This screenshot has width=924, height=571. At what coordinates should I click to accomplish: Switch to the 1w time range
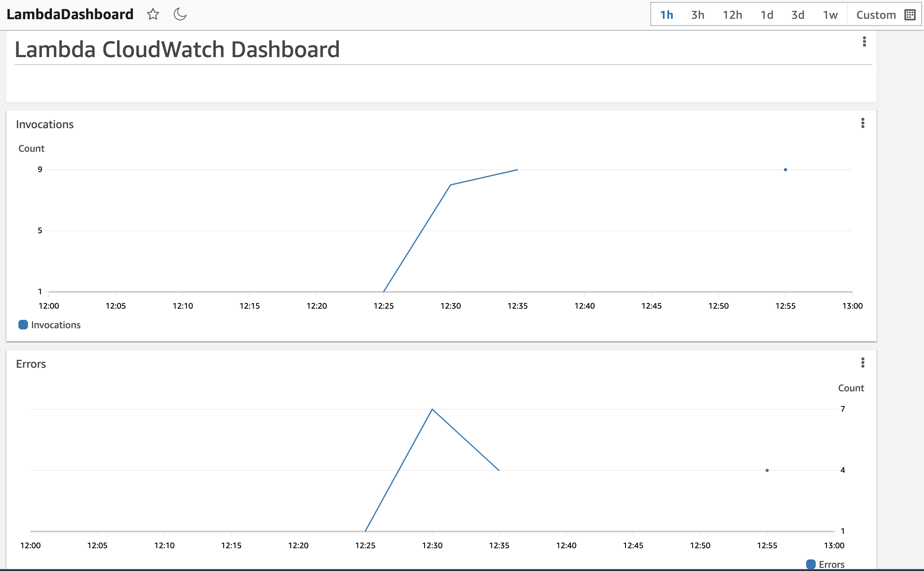830,14
